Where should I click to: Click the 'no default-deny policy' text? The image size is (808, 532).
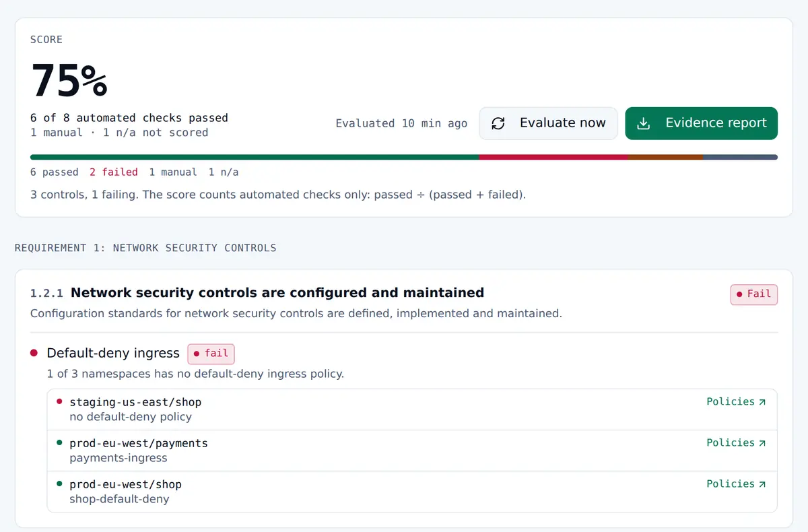131,417
